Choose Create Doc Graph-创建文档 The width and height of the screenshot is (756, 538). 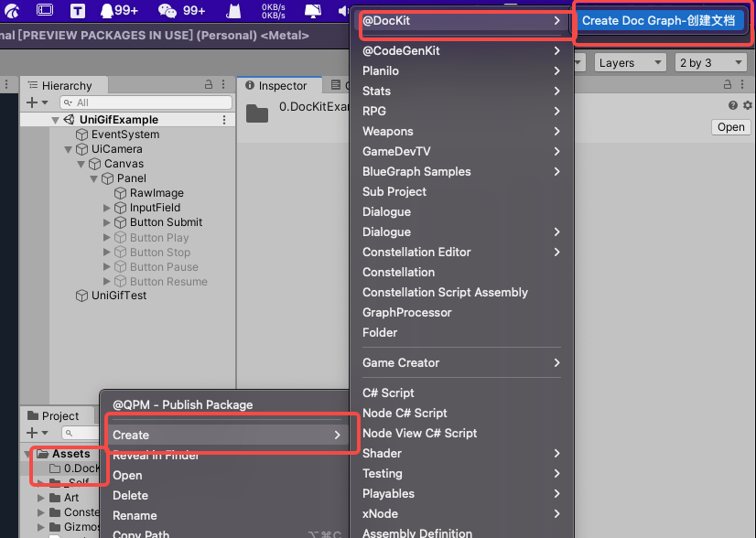[x=659, y=21]
